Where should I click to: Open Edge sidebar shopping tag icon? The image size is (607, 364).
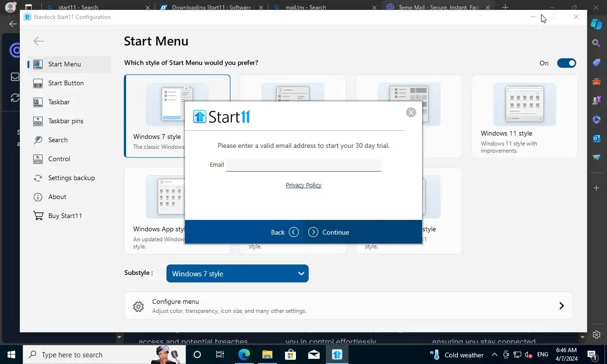click(597, 63)
